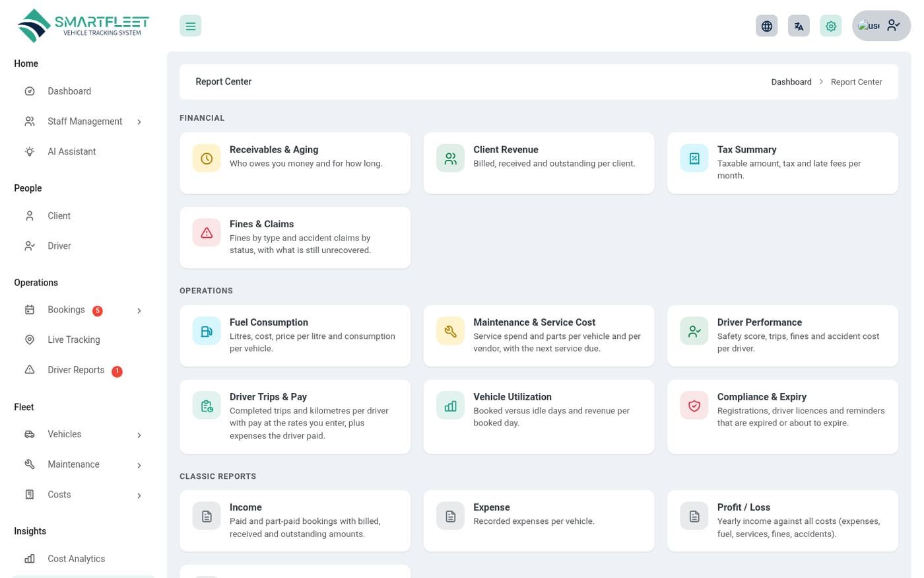Click the Profit / Loss document icon

pos(694,516)
